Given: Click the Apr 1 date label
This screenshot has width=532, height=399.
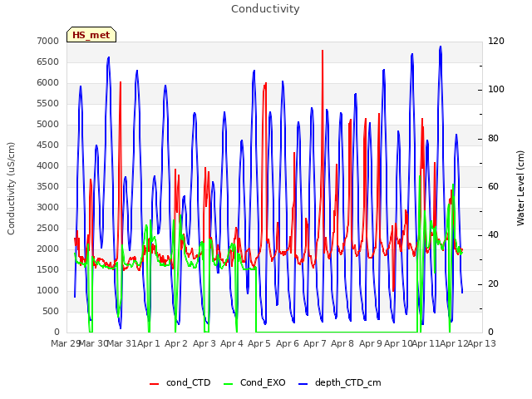Looking at the screenshot, I should pos(149,343).
